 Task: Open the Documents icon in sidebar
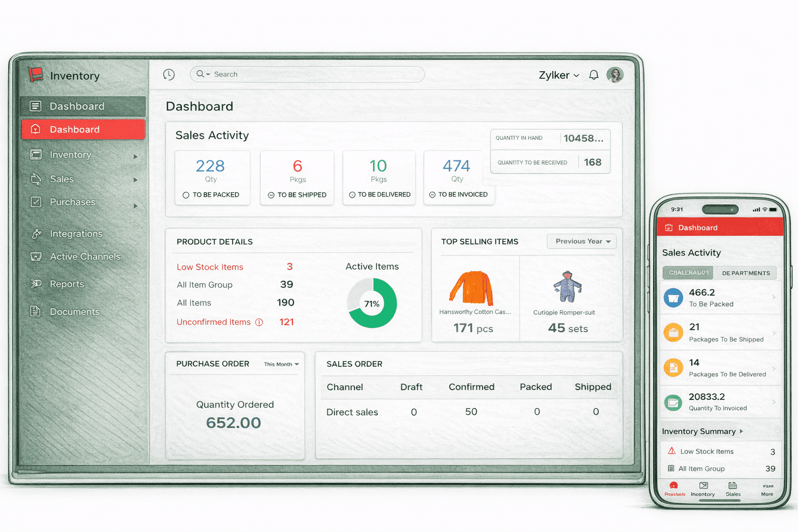click(36, 311)
